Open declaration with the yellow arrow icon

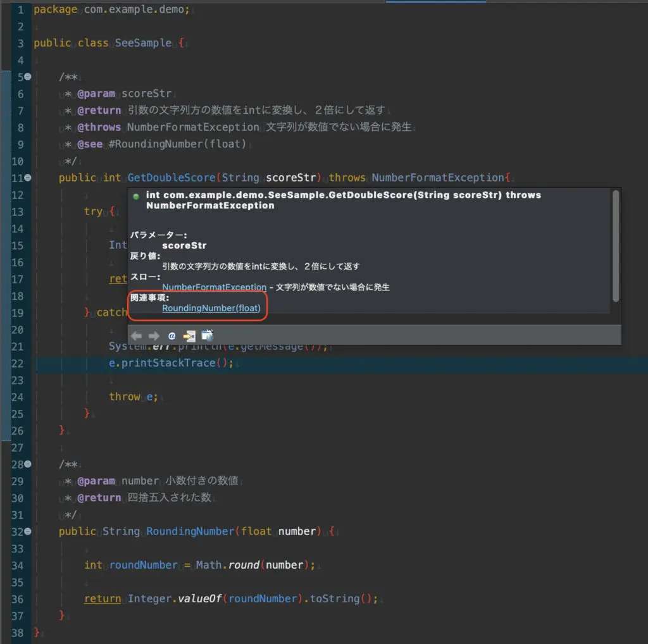tap(189, 336)
